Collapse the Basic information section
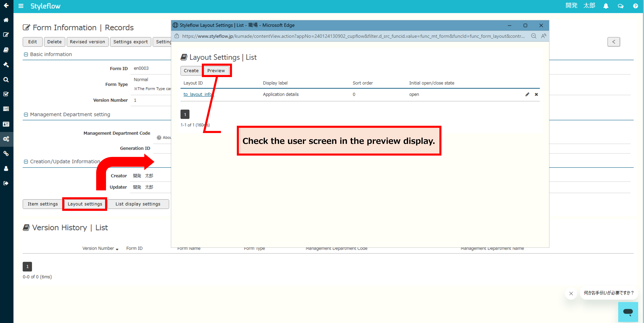Viewport: 644px width, 323px height. click(x=26, y=54)
